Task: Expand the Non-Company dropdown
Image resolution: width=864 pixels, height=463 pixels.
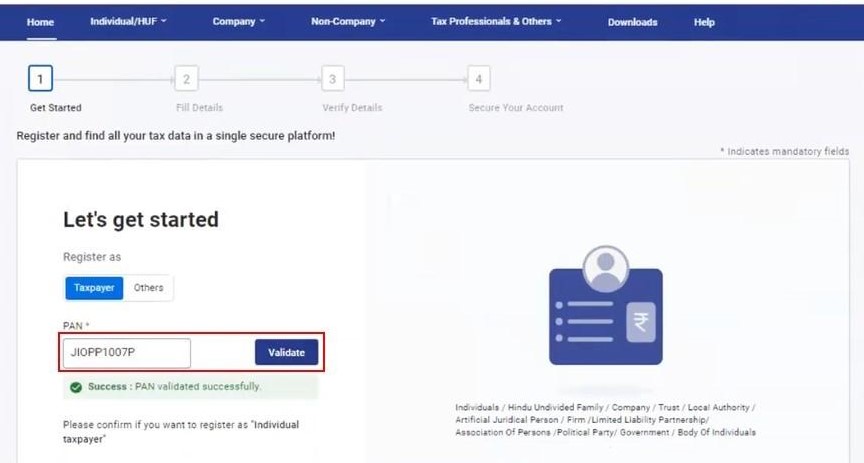Action: (x=348, y=21)
